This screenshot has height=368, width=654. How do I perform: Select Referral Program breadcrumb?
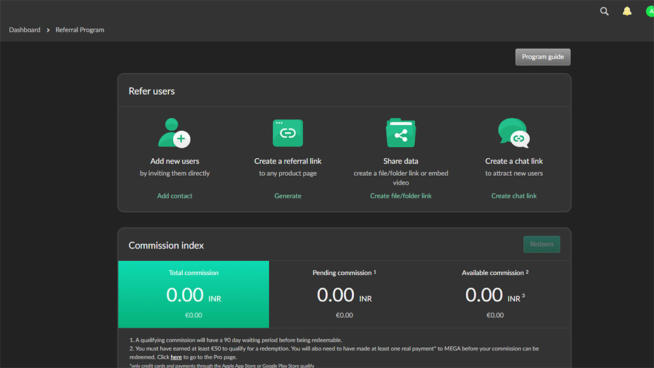tap(80, 30)
